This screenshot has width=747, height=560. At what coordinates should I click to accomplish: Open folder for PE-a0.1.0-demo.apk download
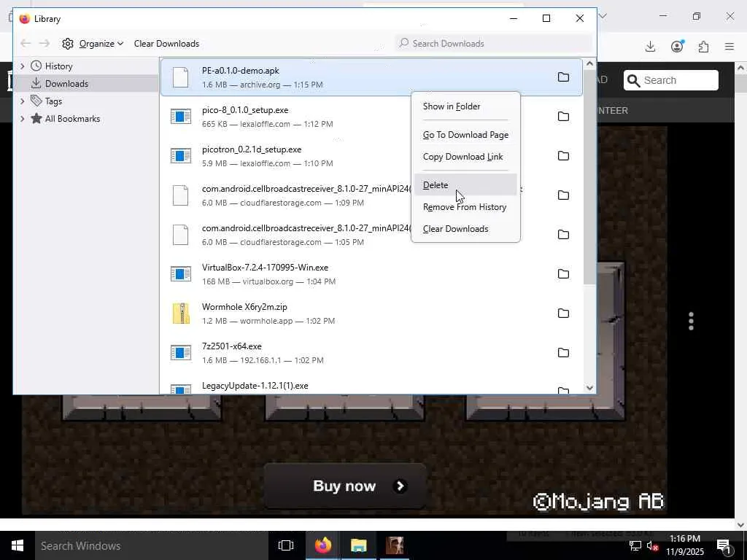pyautogui.click(x=563, y=77)
